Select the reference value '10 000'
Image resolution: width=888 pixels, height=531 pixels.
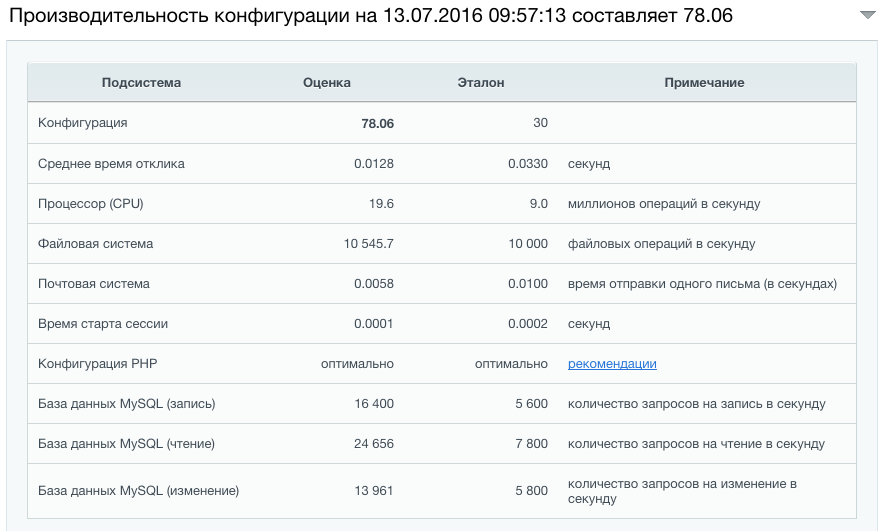tap(528, 244)
